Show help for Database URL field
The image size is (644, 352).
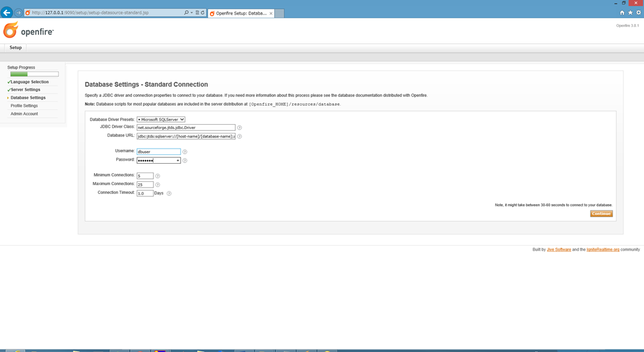pos(240,137)
